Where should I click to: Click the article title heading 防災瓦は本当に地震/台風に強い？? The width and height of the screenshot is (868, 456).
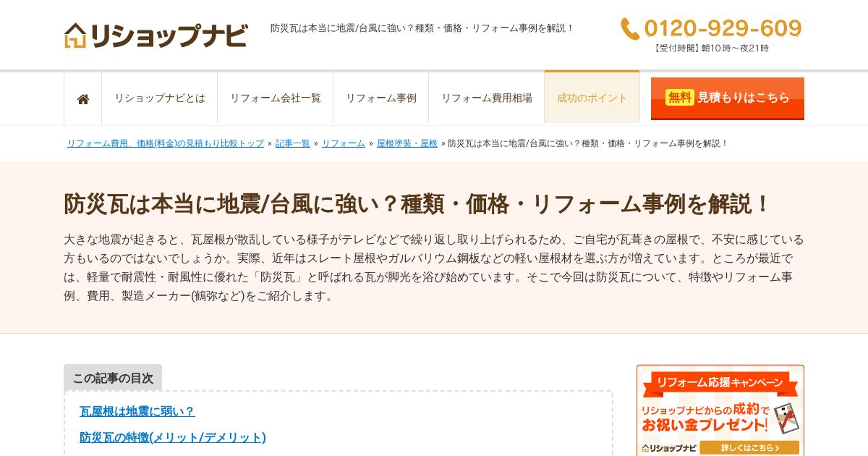pos(418,204)
